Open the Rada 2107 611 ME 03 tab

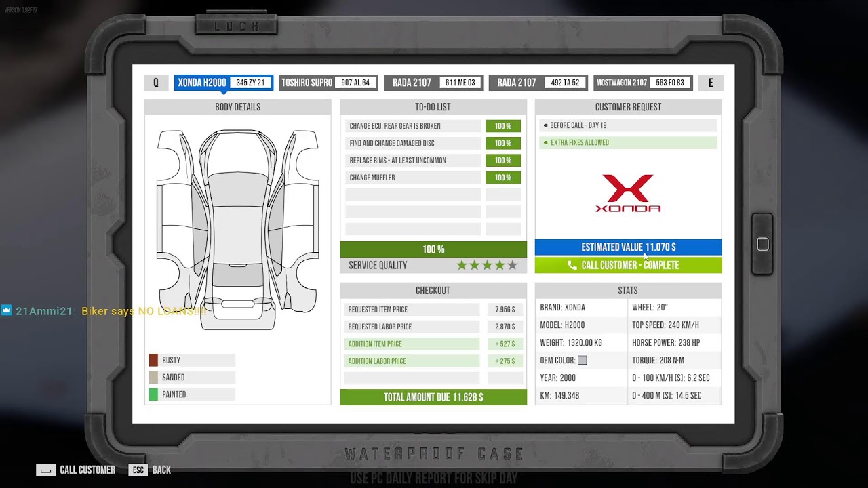[x=433, y=83]
